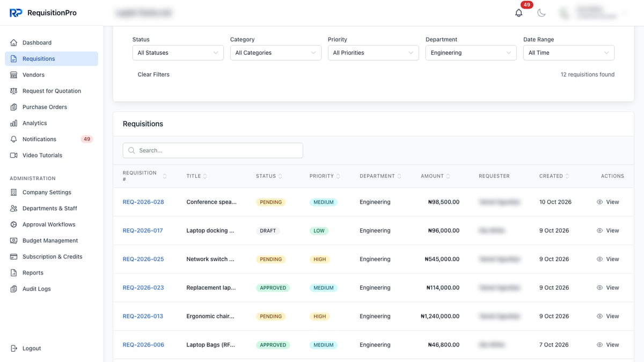This screenshot has width=644, height=362.
Task: Sort by Title column header
Action: coord(196,176)
